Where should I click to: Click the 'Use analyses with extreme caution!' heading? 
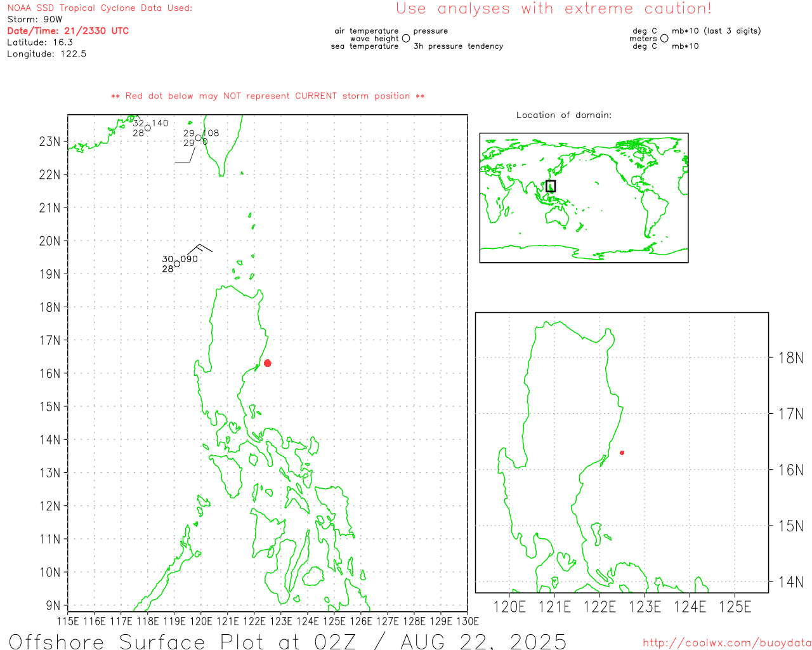[554, 9]
